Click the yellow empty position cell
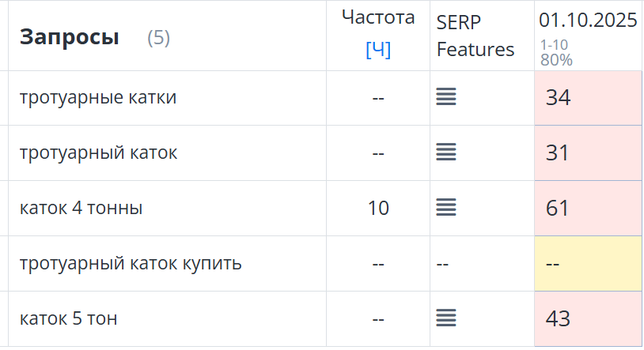Image resolution: width=644 pixels, height=350 pixels. point(588,263)
